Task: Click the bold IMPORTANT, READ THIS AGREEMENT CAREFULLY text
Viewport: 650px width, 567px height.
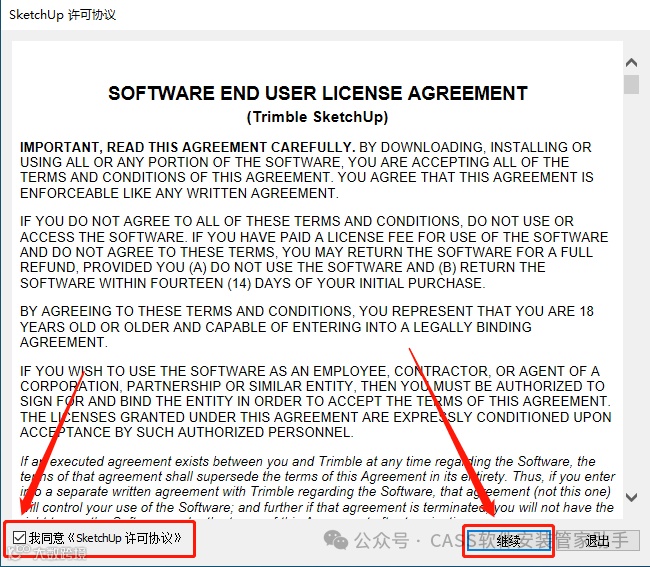Action: coord(187,147)
